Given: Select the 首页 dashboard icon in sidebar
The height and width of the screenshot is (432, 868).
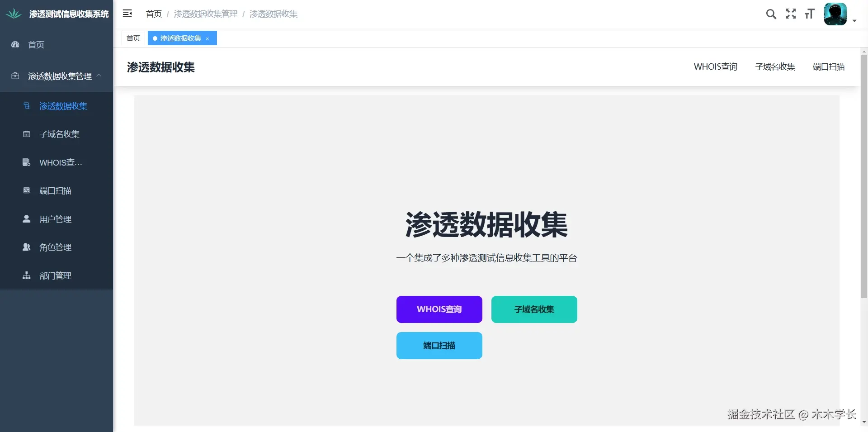Looking at the screenshot, I should (x=15, y=44).
